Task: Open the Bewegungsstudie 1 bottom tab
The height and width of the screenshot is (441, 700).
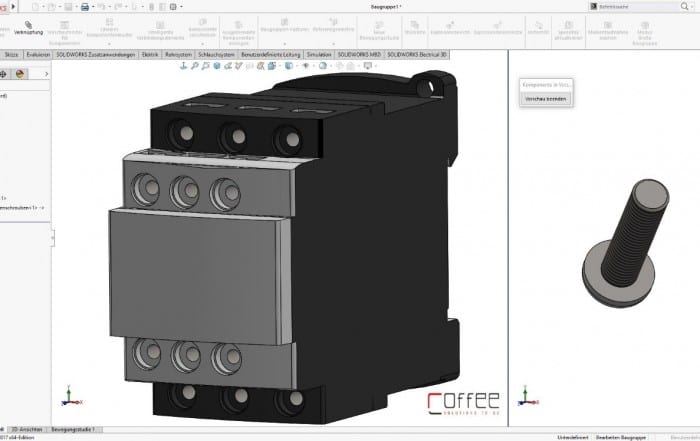Action: click(x=73, y=429)
